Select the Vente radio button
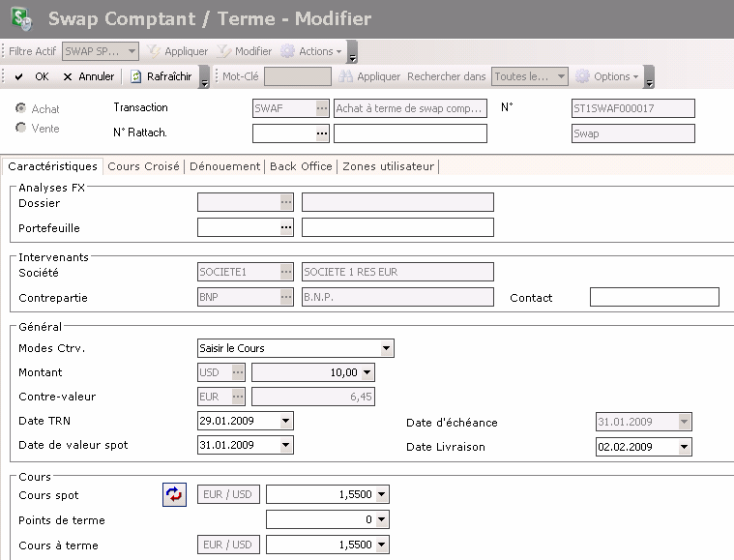 pos(21,129)
